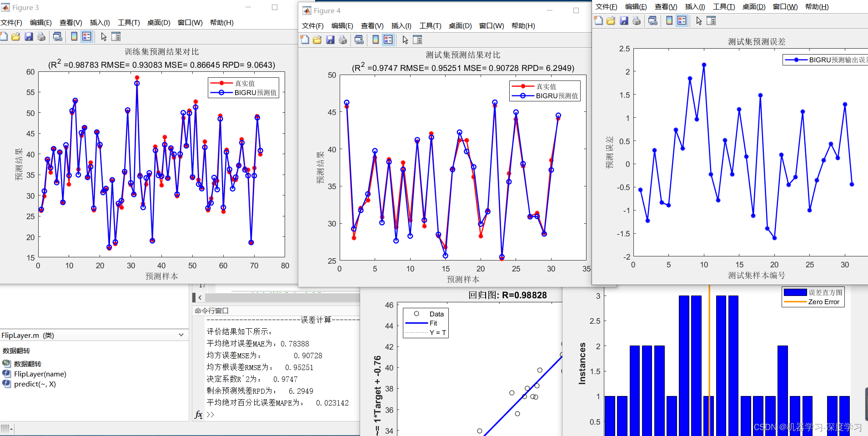Viewport: 868px width, 436px height.
Task: Activate the Link Plot icon in Figure 4
Action: click(x=359, y=40)
